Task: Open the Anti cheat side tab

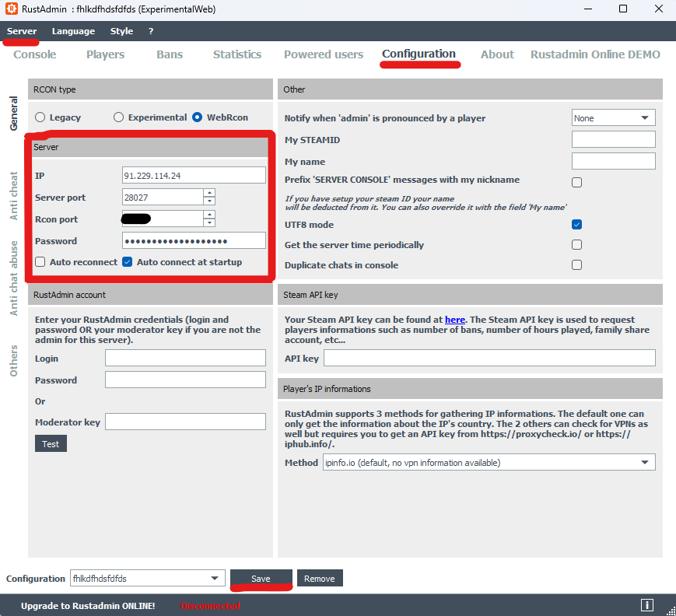Action: pyautogui.click(x=13, y=196)
